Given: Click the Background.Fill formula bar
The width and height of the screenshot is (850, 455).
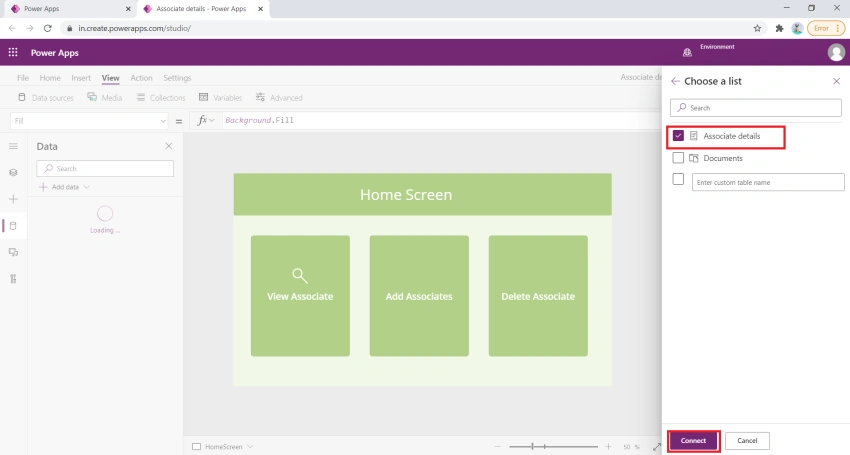Looking at the screenshot, I should [442, 120].
